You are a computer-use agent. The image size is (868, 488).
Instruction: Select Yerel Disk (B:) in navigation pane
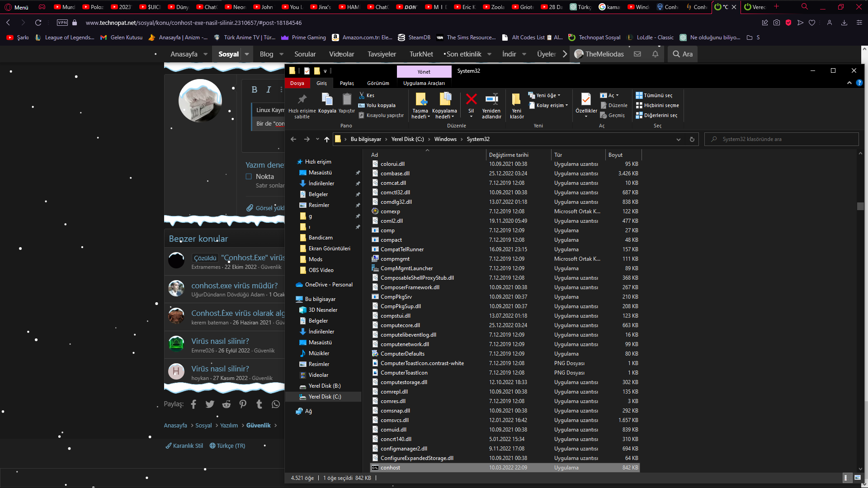(324, 386)
